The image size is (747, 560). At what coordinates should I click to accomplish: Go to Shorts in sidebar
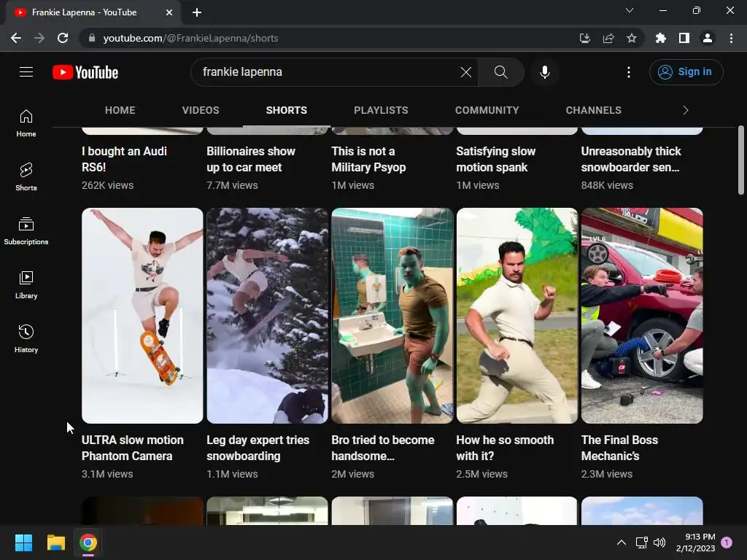(26, 176)
